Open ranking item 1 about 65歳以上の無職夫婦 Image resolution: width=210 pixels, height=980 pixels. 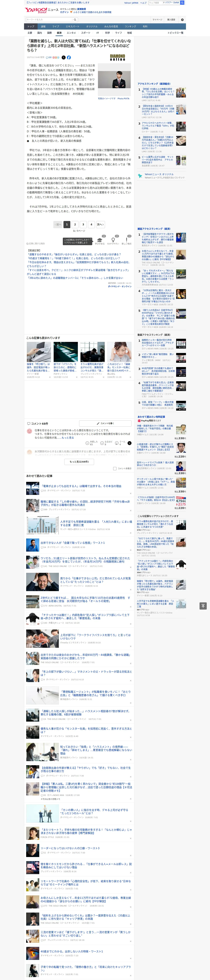click(158, 92)
